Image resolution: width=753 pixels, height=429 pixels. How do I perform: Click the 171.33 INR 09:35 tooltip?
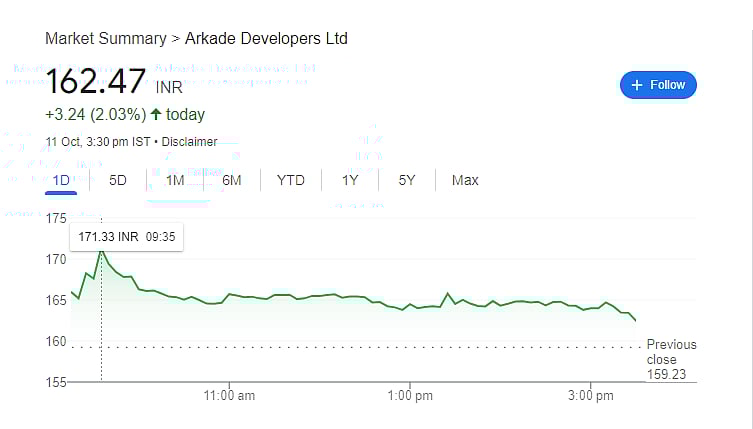tap(126, 237)
